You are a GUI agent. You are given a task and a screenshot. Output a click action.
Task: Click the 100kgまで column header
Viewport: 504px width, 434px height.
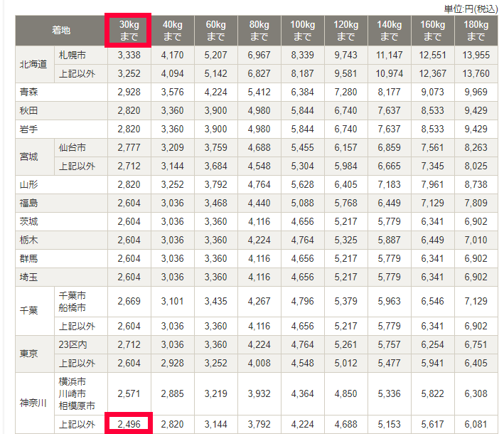coord(302,31)
